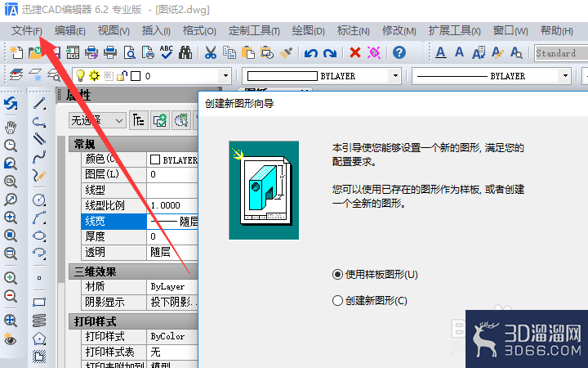Toggle the PICKADD tree icon in properties
The image size is (588, 368).
click(x=139, y=120)
